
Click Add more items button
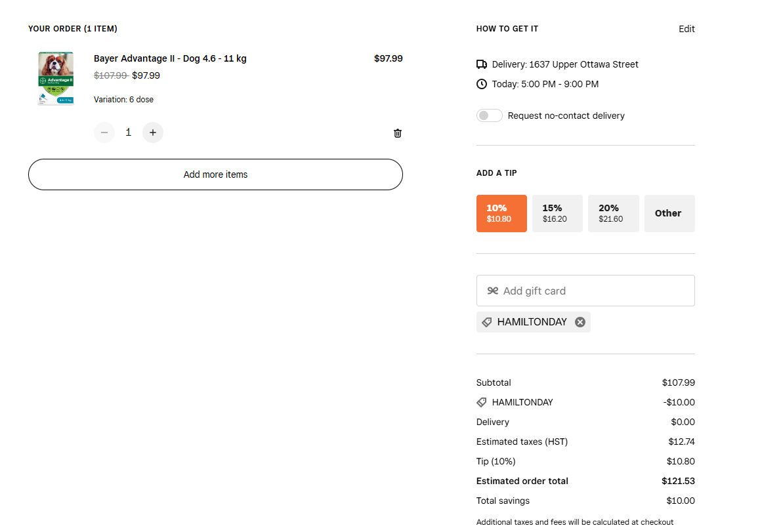(x=215, y=174)
